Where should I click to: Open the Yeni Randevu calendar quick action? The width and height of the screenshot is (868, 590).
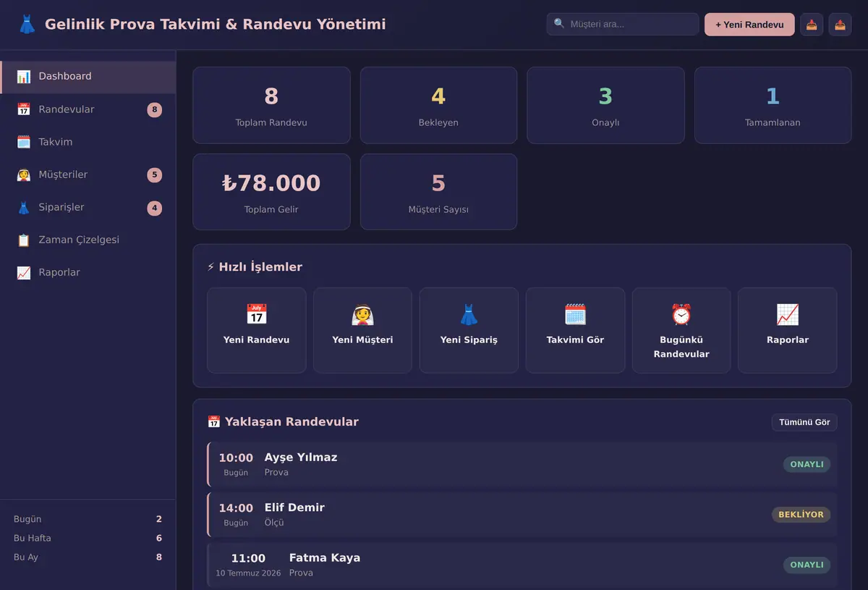pyautogui.click(x=257, y=330)
